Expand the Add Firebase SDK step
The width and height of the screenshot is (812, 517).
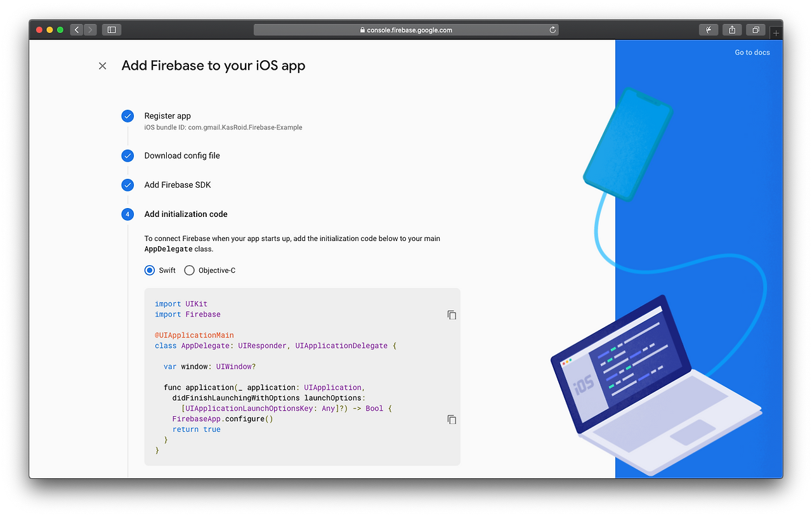pyautogui.click(x=178, y=185)
